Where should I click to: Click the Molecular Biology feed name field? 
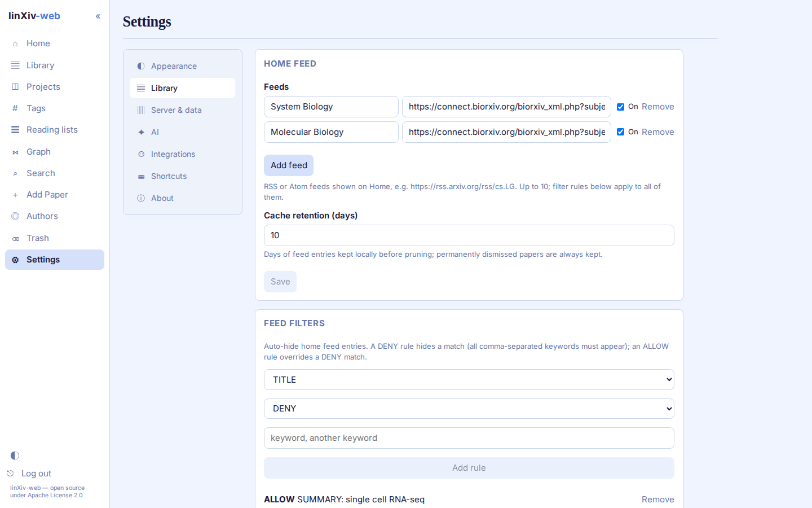pyautogui.click(x=331, y=132)
